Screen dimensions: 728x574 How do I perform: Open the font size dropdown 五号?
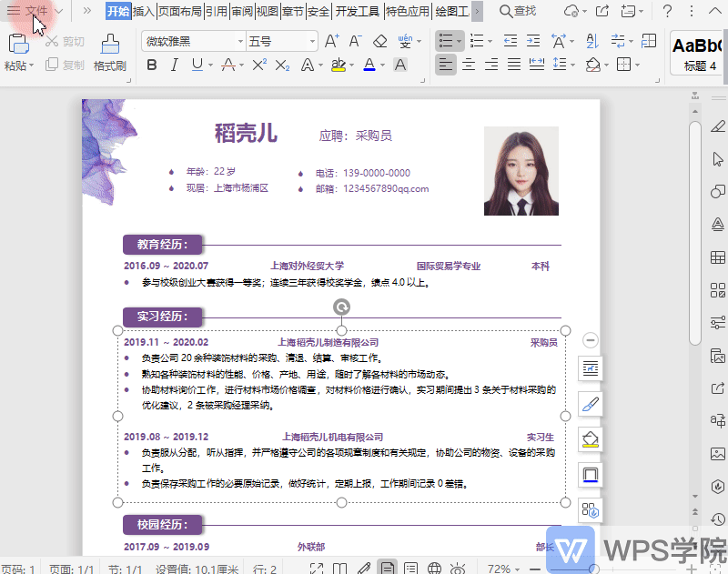[311, 42]
